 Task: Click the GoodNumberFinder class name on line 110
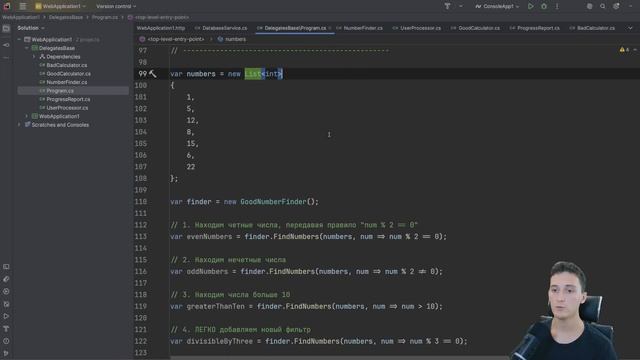(x=273, y=202)
